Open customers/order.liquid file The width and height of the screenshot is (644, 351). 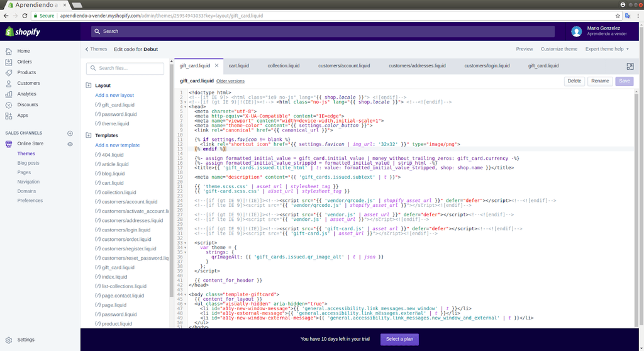123,239
